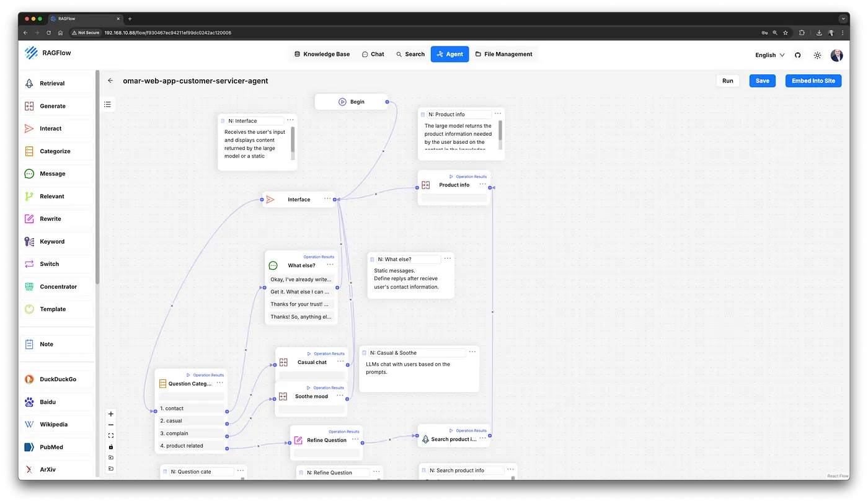Click the Retrieval component icon in sidebar
Image resolution: width=868 pixels, height=504 pixels.
[x=29, y=84]
